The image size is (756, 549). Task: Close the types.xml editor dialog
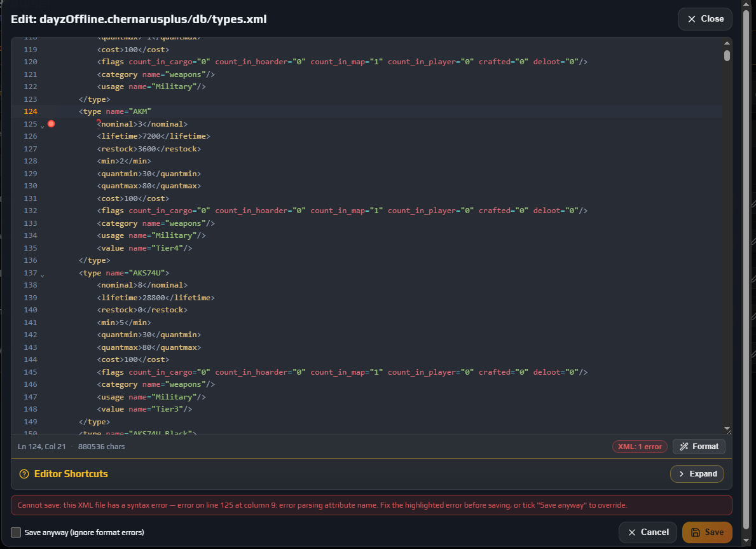(x=705, y=19)
